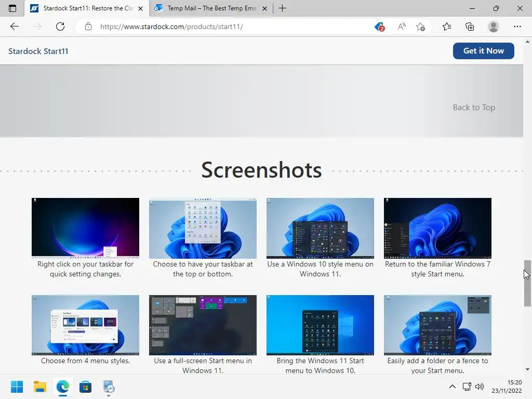This screenshot has width=532, height=399.
Task: Open the shopping coupons icon with badge
Action: [x=379, y=26]
